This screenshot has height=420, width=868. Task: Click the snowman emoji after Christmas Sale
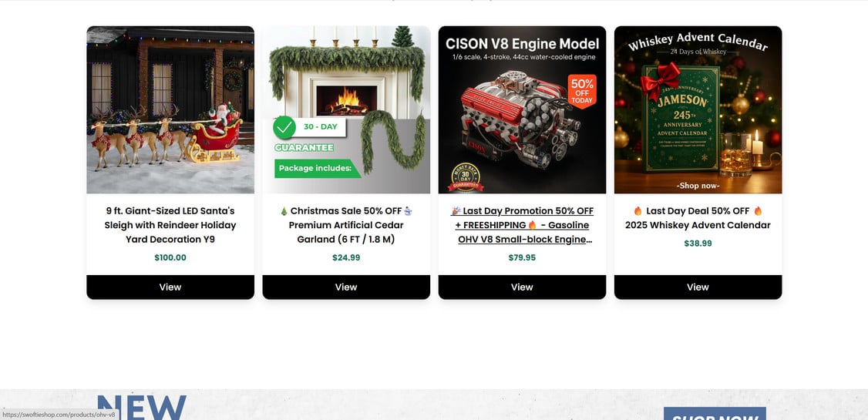pyautogui.click(x=408, y=211)
